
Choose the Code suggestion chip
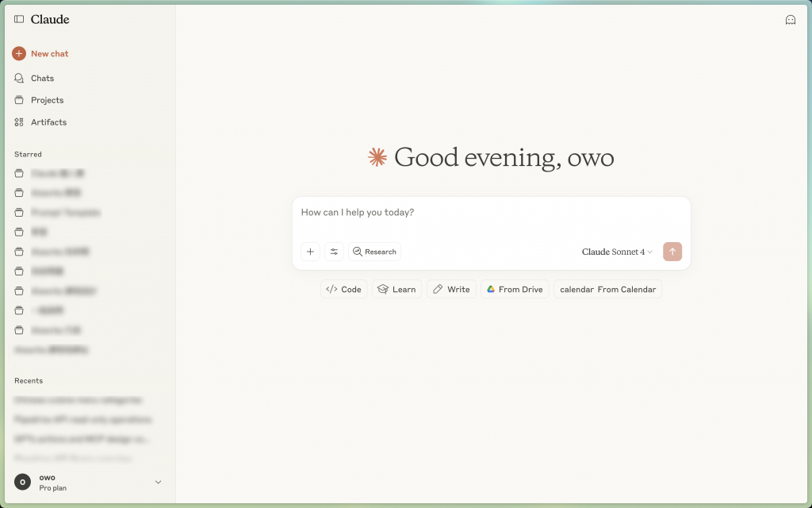[x=344, y=289]
